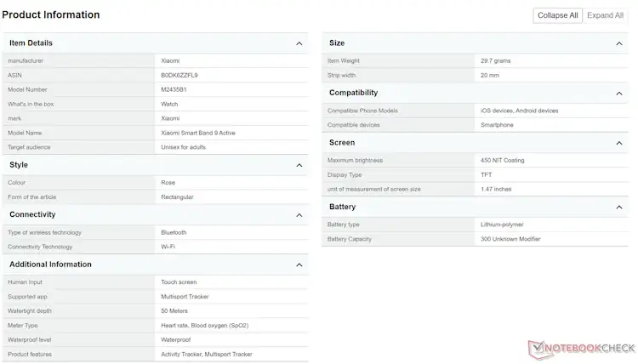Screen dimensions: 638x364
Task: Select the Xiaomi Smart Band 9 Active value
Action: click(198, 133)
